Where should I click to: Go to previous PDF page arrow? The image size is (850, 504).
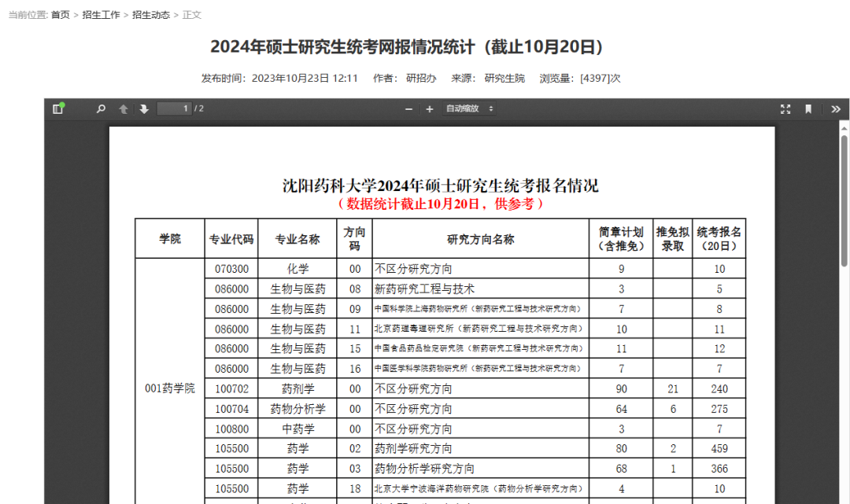pos(124,109)
